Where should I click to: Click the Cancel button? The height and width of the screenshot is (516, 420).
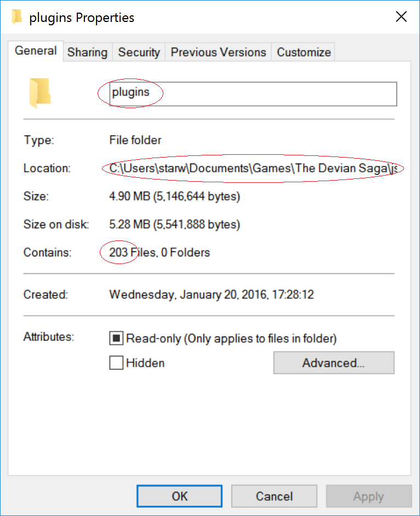tap(274, 496)
